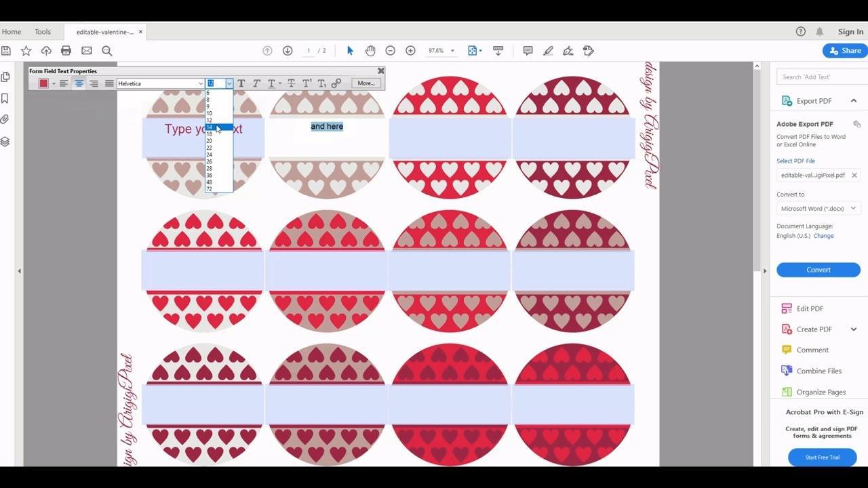Open the Fill and Sign pen tool
Viewport: 868px width, 488px height.
click(568, 51)
